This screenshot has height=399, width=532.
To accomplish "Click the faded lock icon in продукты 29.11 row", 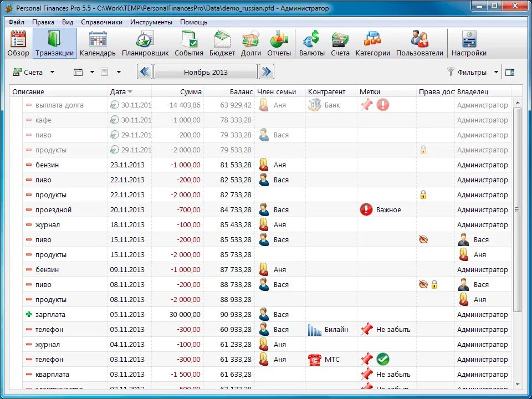I will tap(423, 150).
